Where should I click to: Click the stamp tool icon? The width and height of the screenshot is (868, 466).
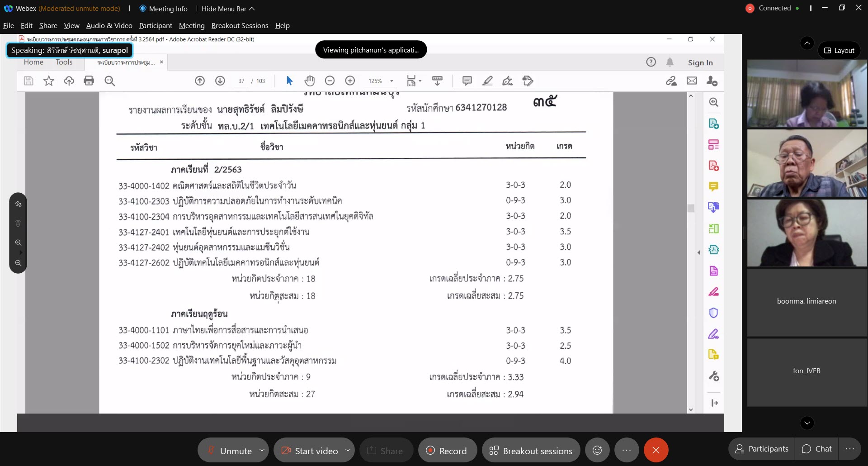click(528, 81)
